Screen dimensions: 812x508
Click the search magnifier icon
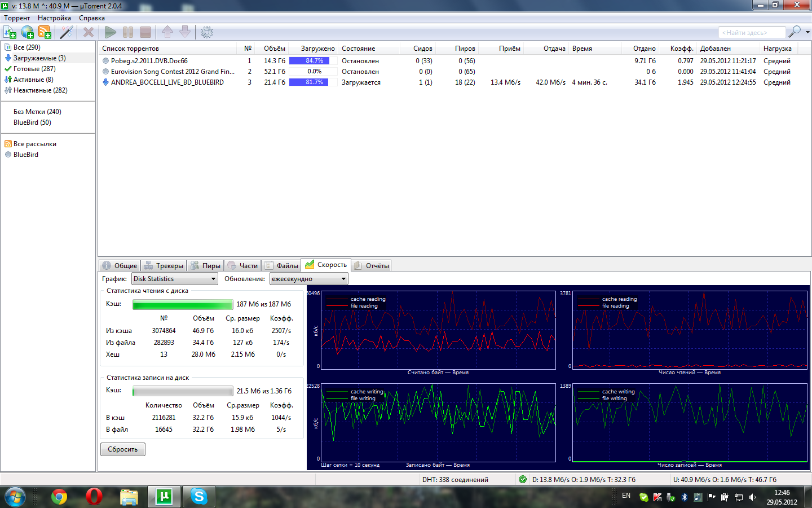tap(795, 32)
